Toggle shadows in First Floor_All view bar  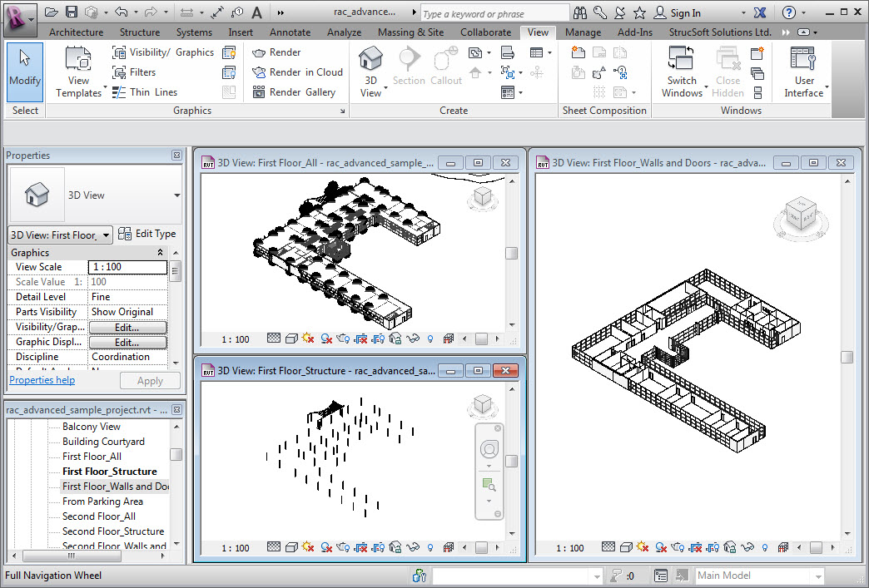coord(326,339)
